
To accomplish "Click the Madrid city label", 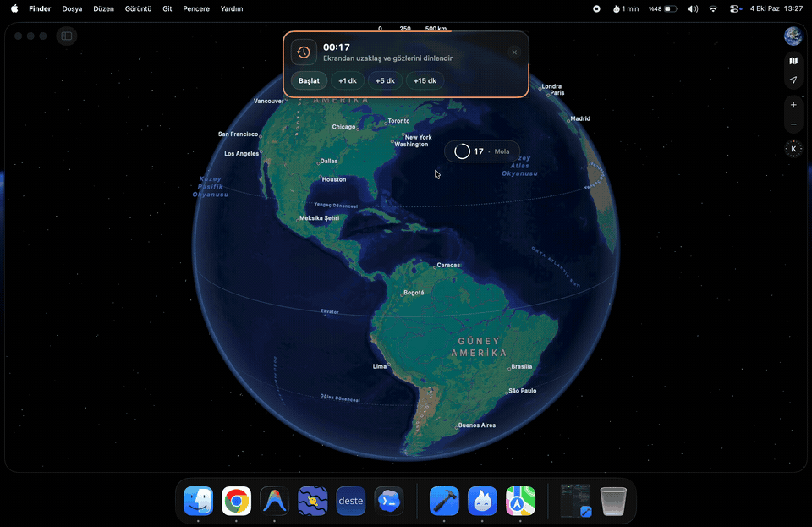I will click(580, 118).
